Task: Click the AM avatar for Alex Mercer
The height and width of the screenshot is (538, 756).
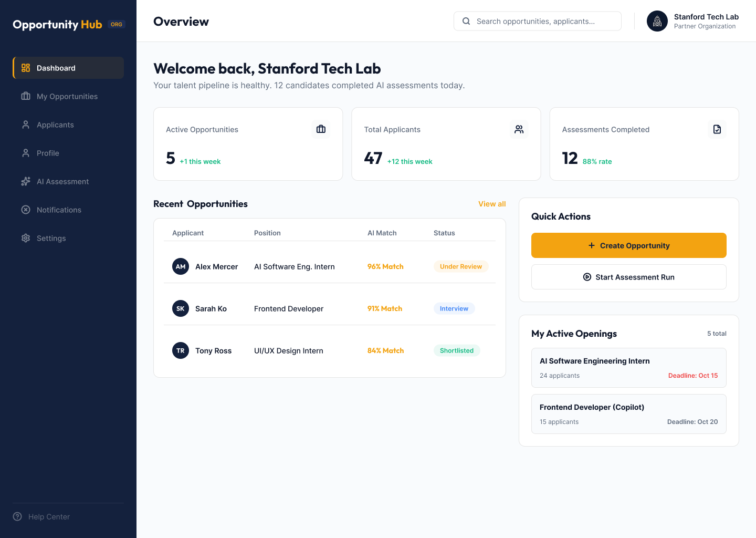Action: click(x=181, y=266)
